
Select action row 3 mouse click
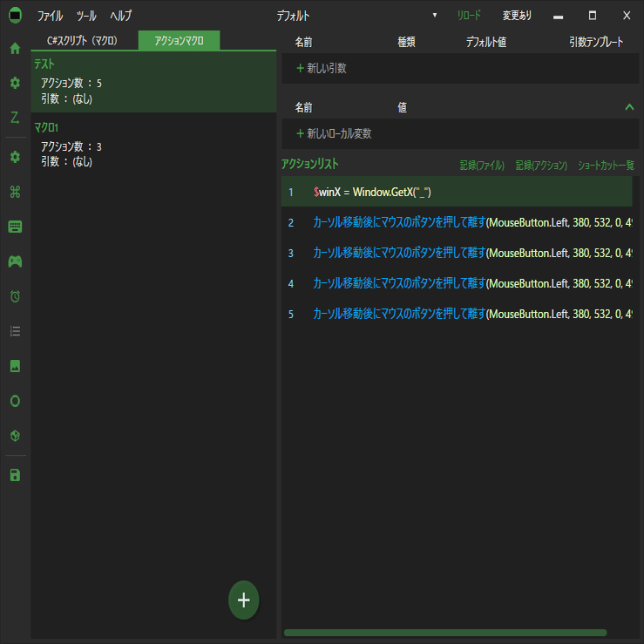point(457,253)
